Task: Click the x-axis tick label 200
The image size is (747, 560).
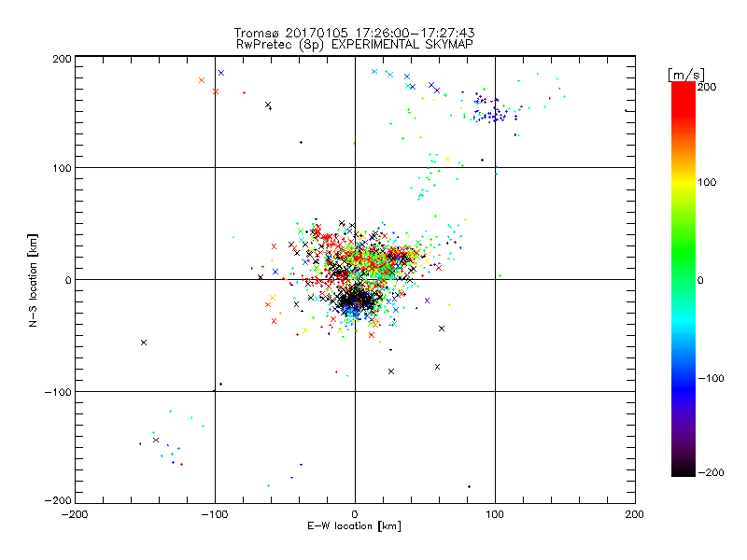Action: click(635, 514)
